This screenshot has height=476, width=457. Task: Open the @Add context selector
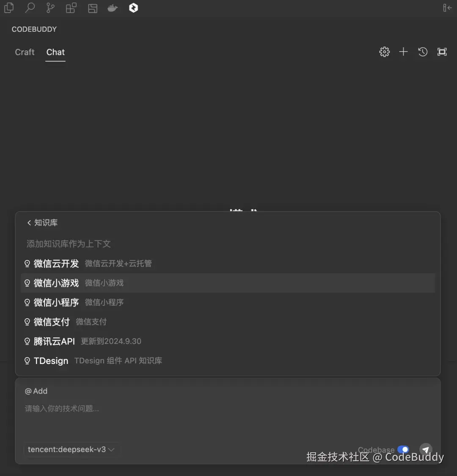tap(36, 391)
